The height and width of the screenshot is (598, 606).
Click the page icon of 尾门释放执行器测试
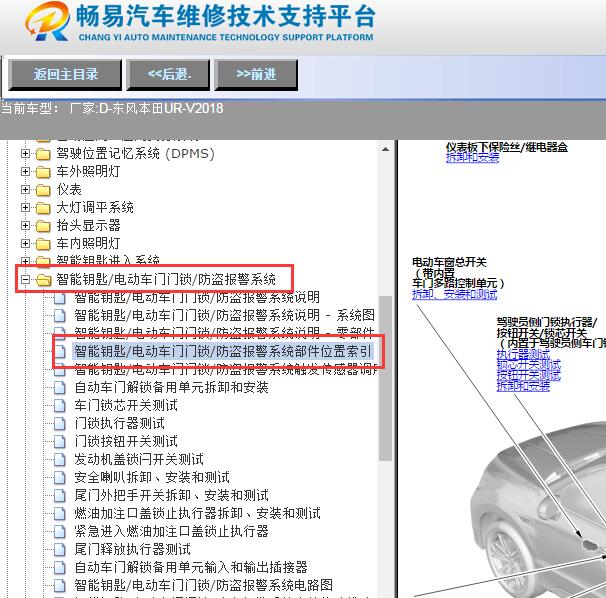(60, 550)
